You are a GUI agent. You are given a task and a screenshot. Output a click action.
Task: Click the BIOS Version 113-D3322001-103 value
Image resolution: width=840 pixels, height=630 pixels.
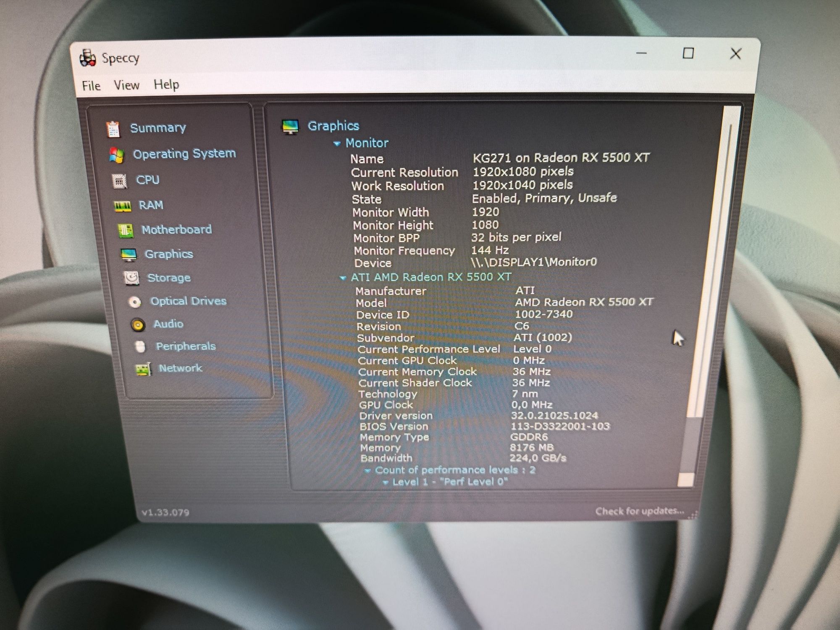click(x=560, y=426)
